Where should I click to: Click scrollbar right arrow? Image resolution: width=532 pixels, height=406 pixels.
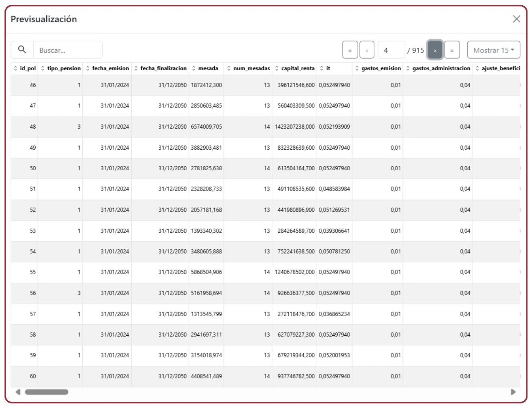(x=513, y=392)
